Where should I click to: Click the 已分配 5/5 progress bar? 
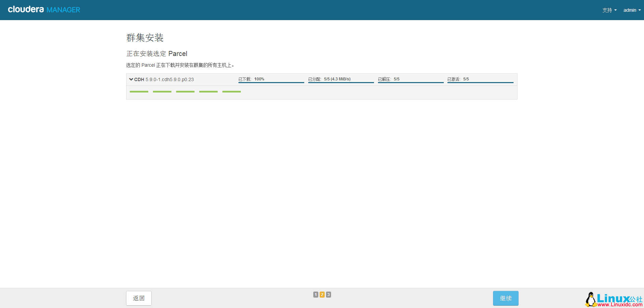(x=341, y=82)
